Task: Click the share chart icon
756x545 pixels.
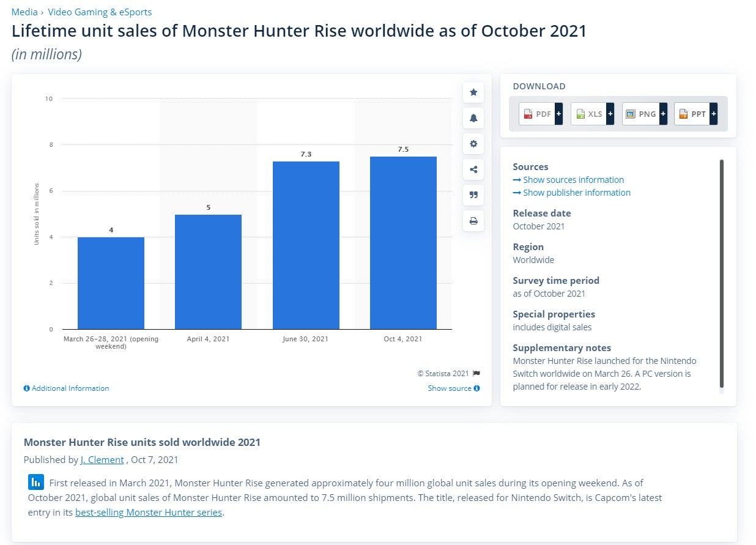Action: pos(473,169)
